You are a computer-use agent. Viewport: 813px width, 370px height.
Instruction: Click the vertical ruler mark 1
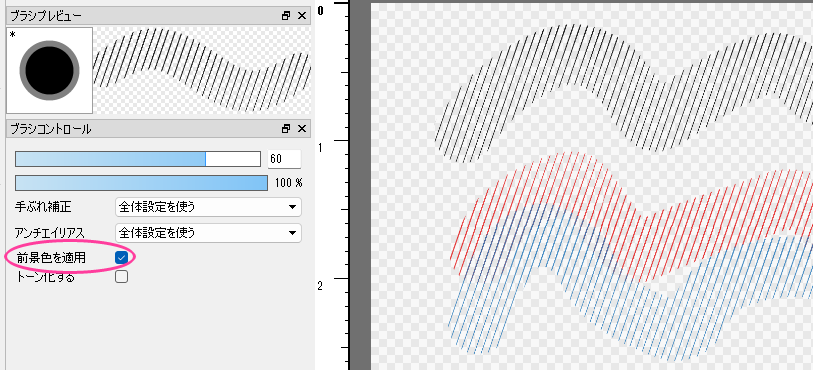(x=320, y=148)
